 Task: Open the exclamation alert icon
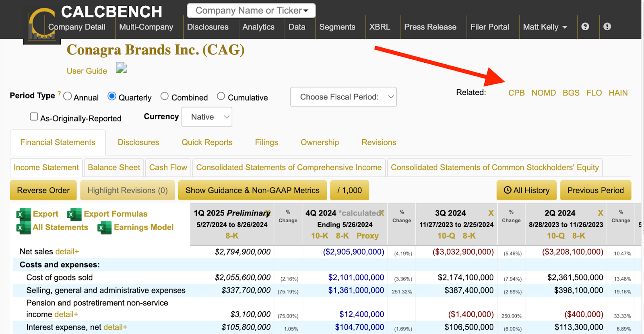click(x=607, y=27)
